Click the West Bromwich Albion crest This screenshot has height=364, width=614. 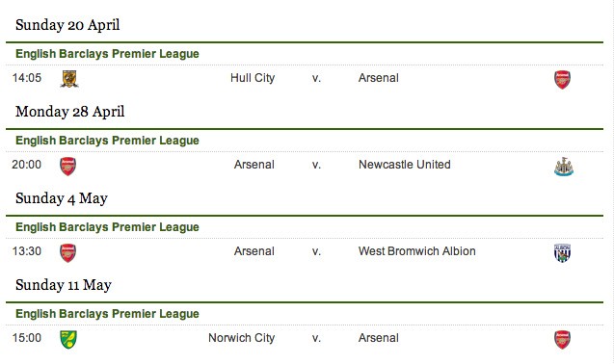[x=562, y=253]
